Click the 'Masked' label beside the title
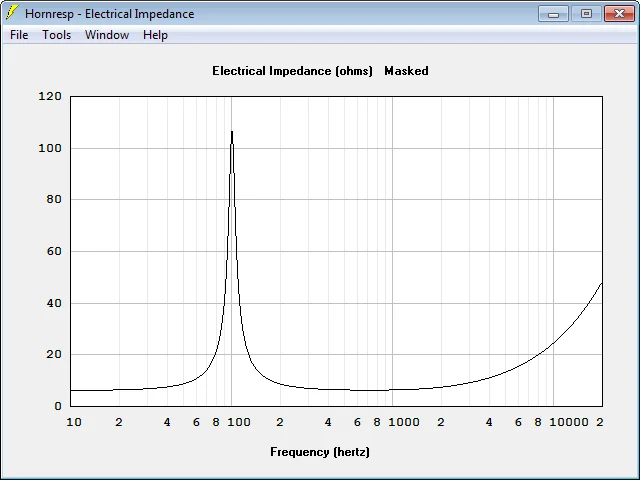 pyautogui.click(x=406, y=71)
